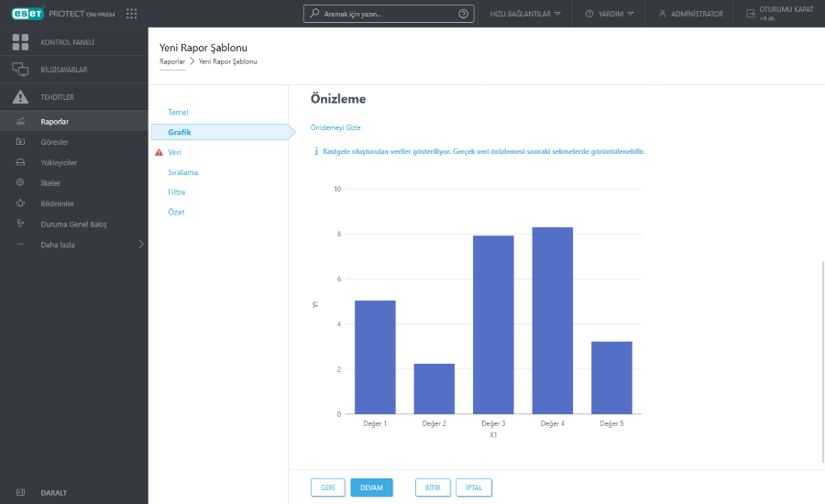Open the apps grid icon beside ESET logo
825x504 pixels.
click(x=132, y=14)
